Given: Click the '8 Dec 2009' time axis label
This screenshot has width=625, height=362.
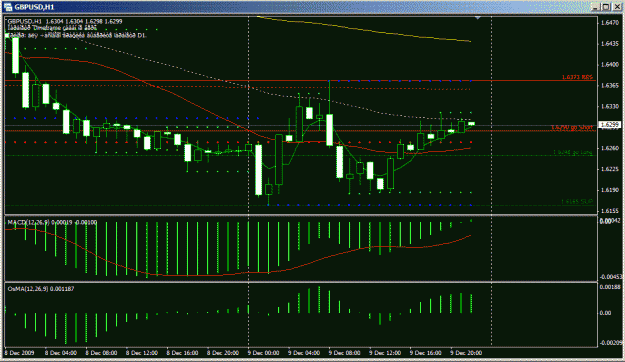Looking at the screenshot, I should (20, 353).
